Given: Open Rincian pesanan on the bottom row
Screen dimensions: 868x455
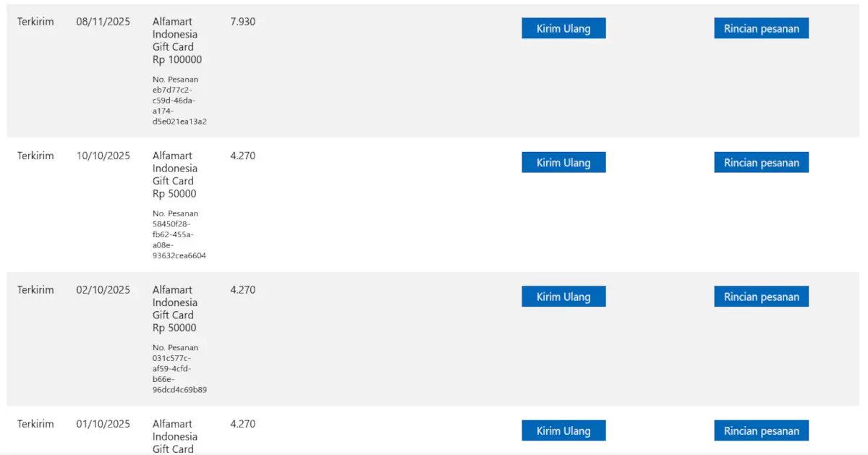Looking at the screenshot, I should coord(761,430).
